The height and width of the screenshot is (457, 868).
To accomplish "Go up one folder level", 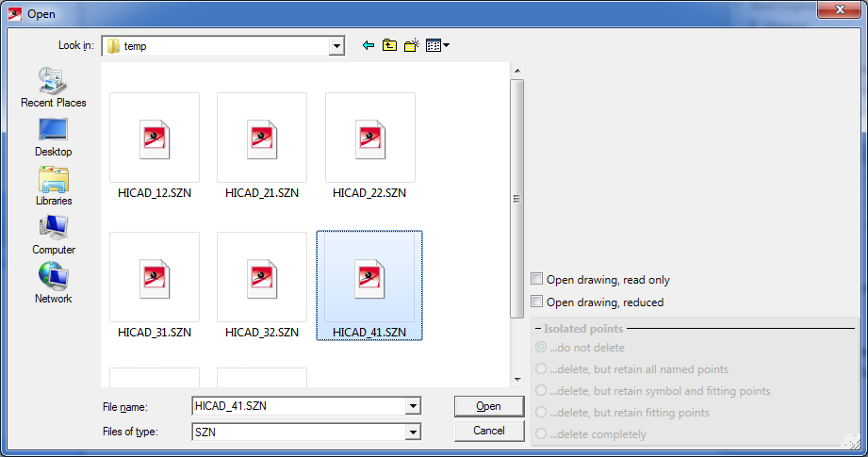I will click(390, 45).
